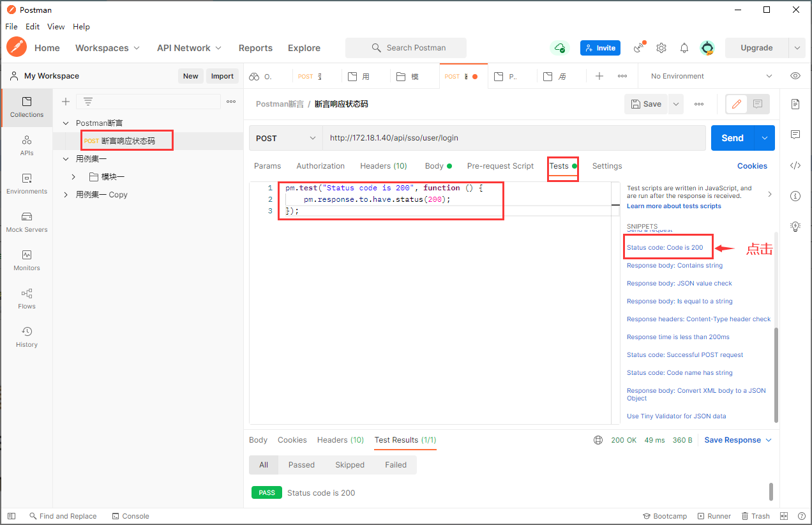This screenshot has height=525, width=812.
Task: Expand the 模块一 folder
Action: click(73, 176)
